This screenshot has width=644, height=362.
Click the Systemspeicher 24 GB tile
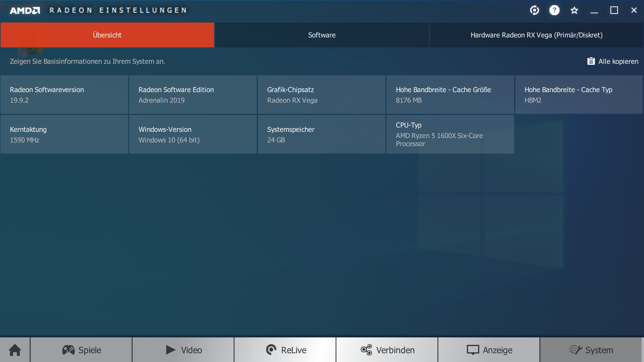(x=322, y=134)
